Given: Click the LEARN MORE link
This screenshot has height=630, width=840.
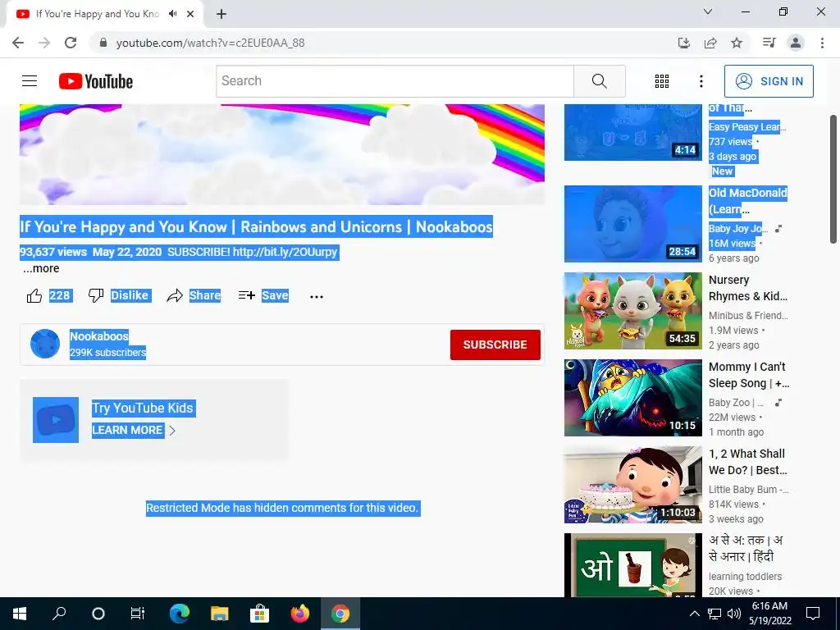Looking at the screenshot, I should 127,430.
